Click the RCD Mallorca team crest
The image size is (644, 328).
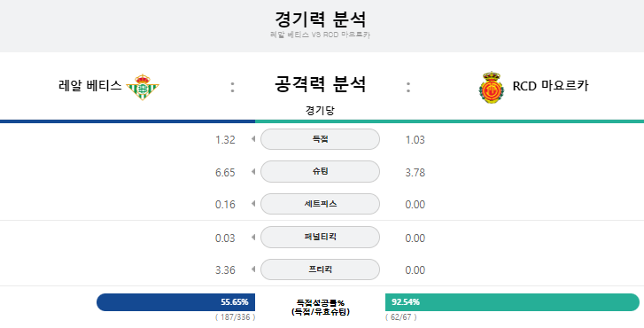492,87
